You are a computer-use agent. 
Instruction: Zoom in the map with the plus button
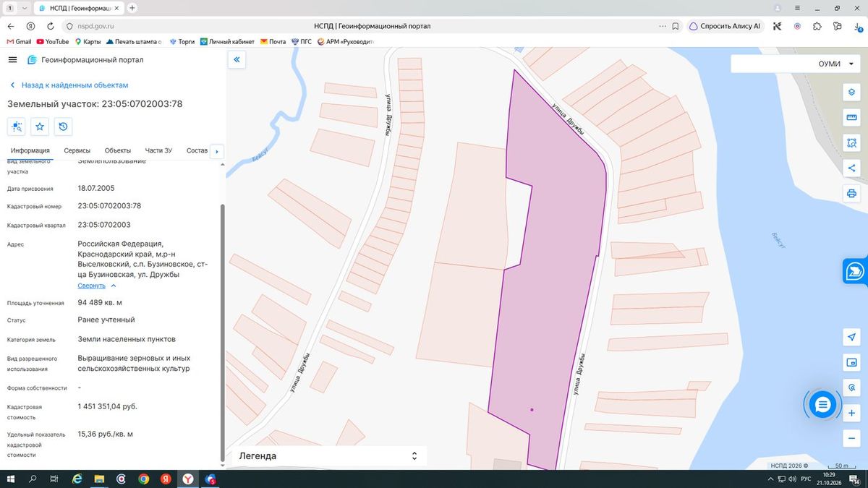click(x=851, y=413)
